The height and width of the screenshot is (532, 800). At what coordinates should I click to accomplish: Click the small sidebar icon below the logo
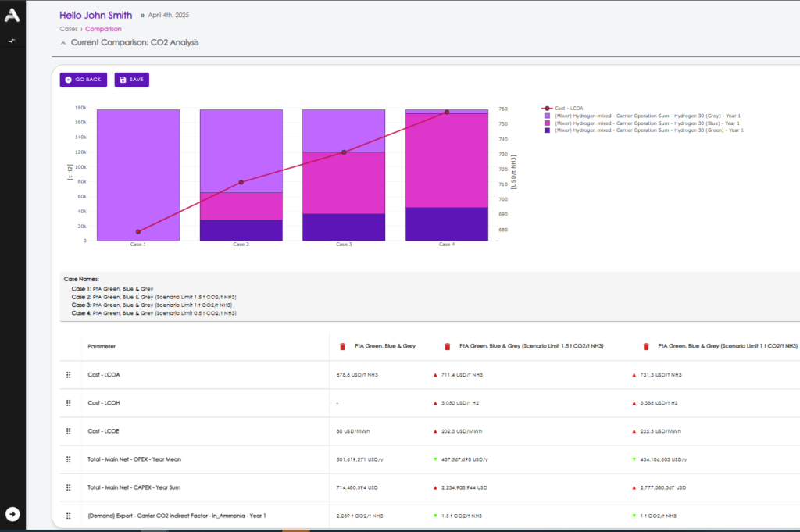12,40
